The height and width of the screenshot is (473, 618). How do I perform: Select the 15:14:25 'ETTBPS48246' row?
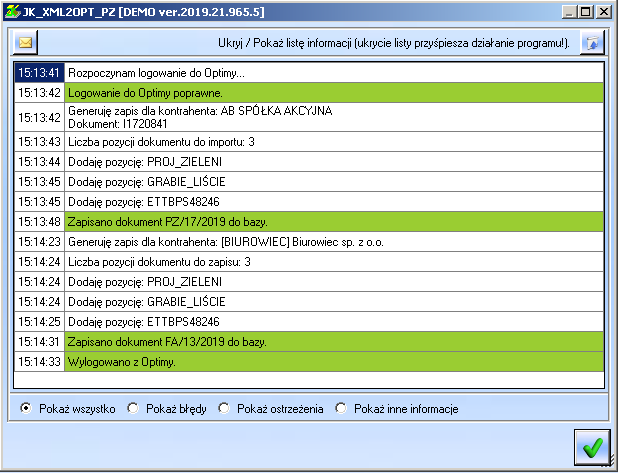[309, 322]
